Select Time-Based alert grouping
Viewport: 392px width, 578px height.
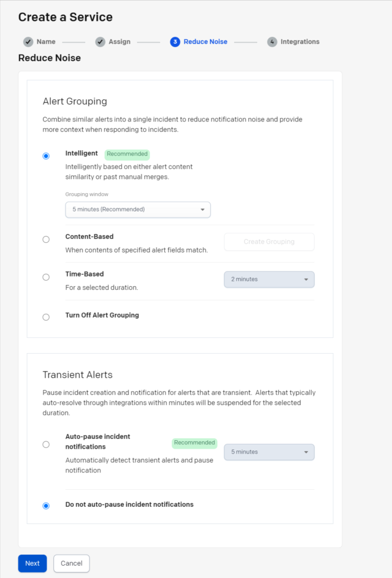[x=46, y=276]
